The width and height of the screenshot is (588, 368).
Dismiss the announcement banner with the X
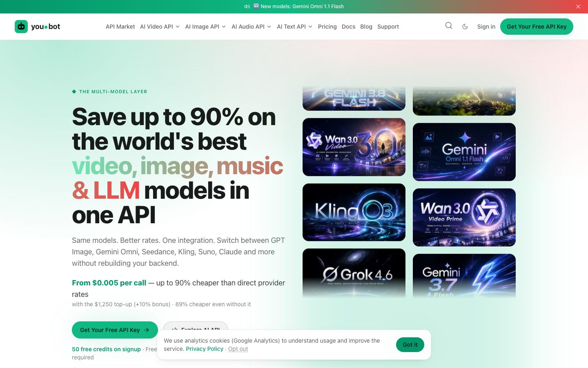coord(578,7)
